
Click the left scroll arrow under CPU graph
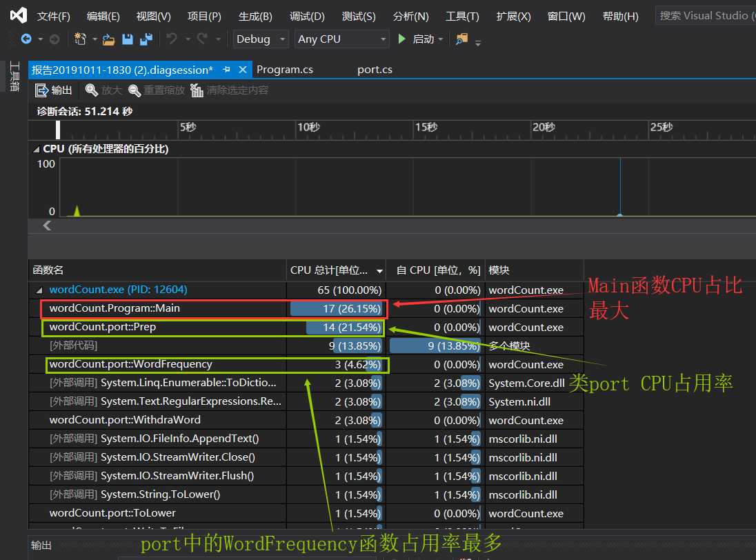coord(47,226)
